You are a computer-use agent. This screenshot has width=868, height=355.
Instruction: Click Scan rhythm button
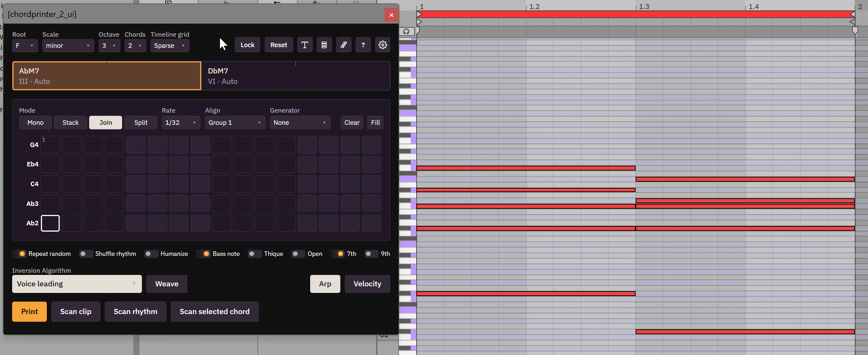pos(135,312)
